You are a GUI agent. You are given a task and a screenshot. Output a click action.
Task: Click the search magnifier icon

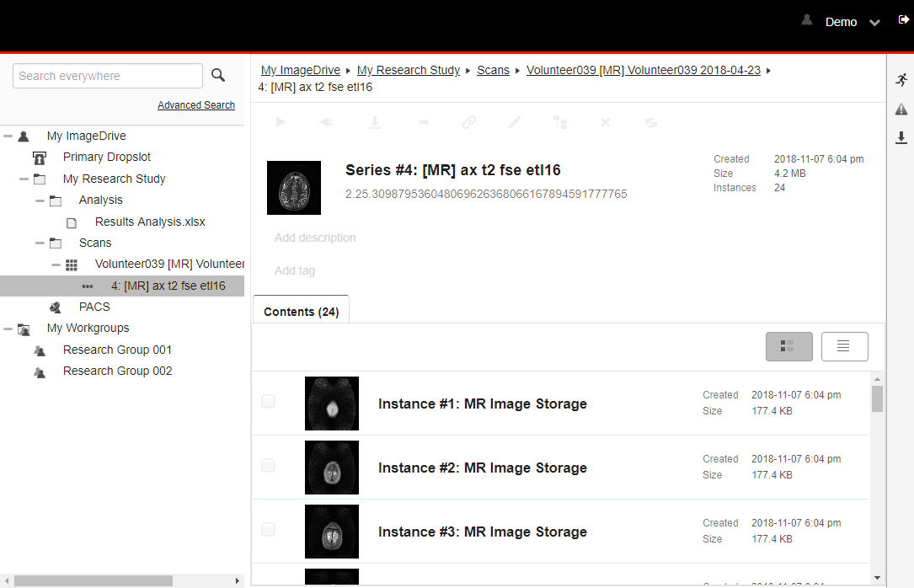(218, 76)
